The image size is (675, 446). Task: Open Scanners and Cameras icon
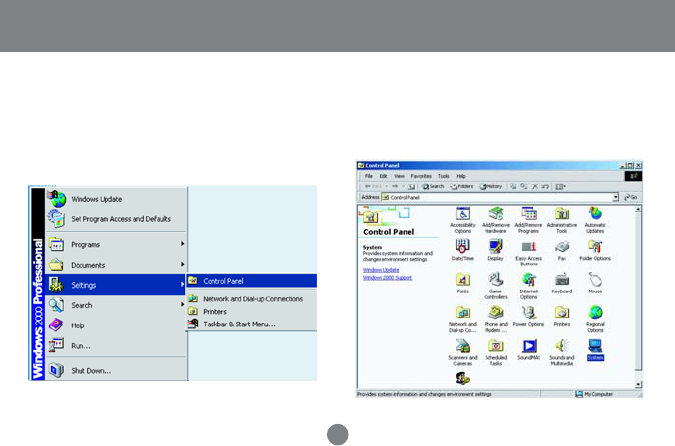coord(462,353)
